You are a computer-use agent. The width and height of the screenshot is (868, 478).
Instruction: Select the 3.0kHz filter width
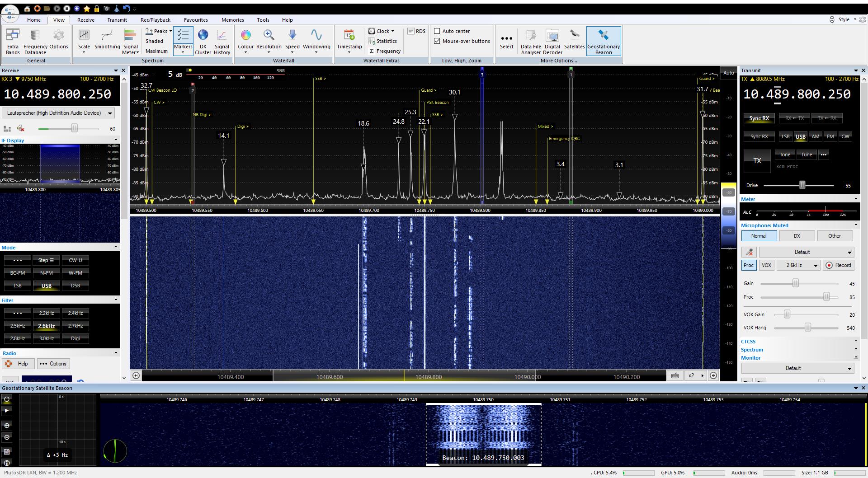click(47, 338)
